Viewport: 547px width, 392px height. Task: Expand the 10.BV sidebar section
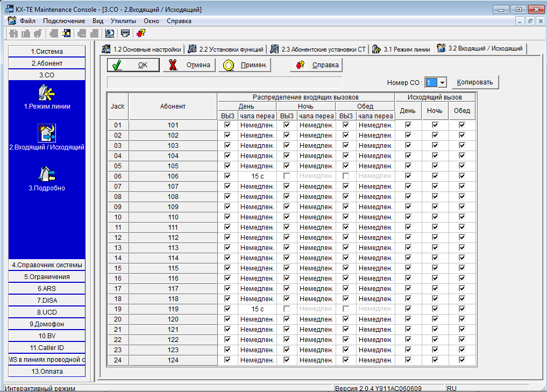point(47,336)
